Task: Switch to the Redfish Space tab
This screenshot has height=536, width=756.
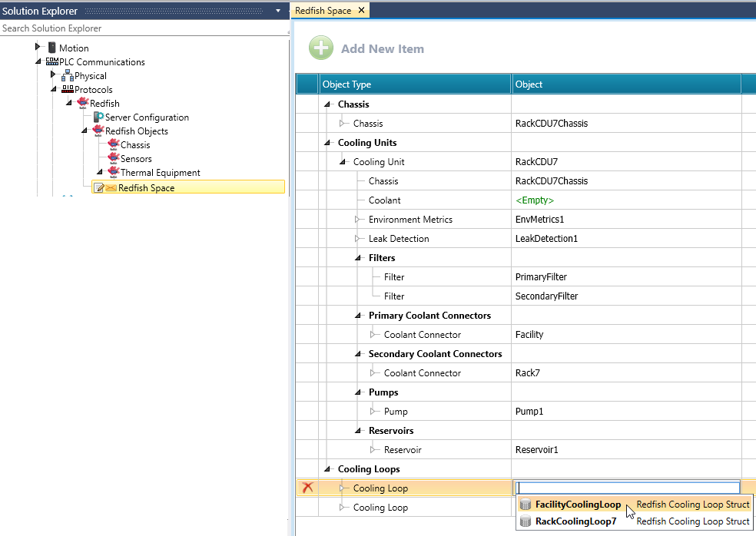Action: pyautogui.click(x=323, y=11)
